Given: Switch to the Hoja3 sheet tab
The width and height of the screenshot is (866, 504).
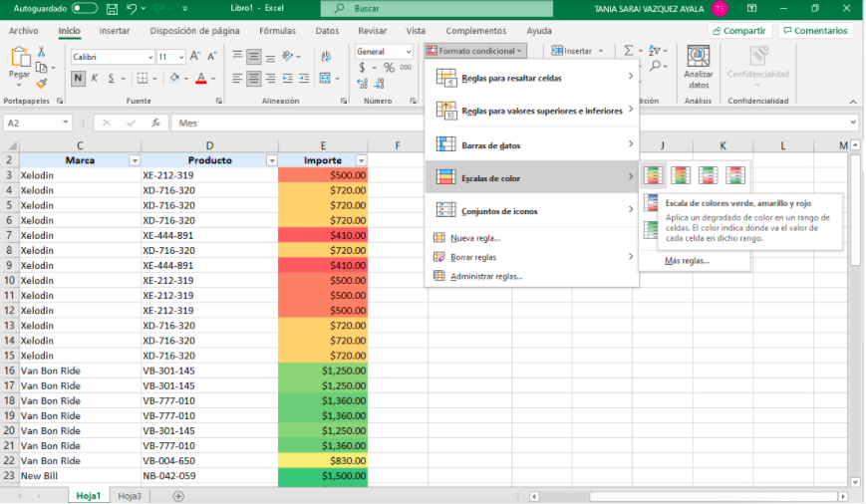Looking at the screenshot, I should pyautogui.click(x=130, y=496).
